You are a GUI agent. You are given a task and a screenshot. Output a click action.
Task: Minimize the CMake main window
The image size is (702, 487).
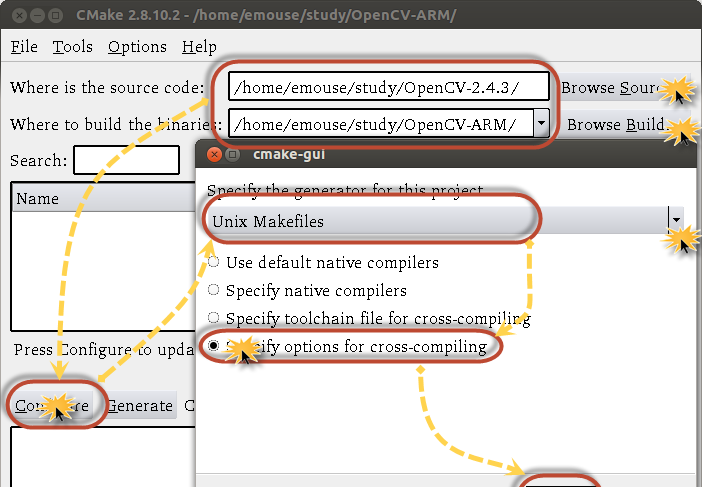(37, 16)
